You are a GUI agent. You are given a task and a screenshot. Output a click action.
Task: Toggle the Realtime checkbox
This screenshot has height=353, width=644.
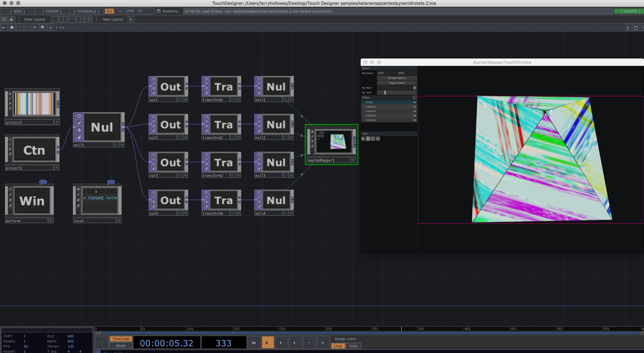coord(159,11)
